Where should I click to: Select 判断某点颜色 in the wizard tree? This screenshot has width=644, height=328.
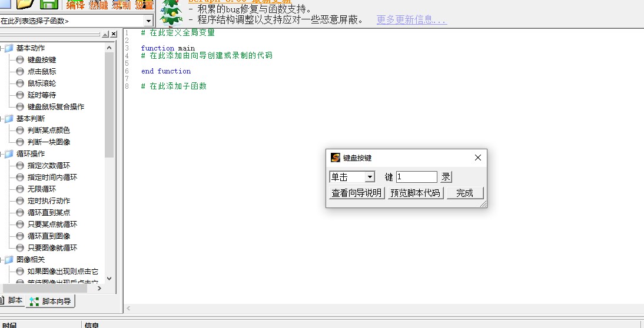pos(48,130)
